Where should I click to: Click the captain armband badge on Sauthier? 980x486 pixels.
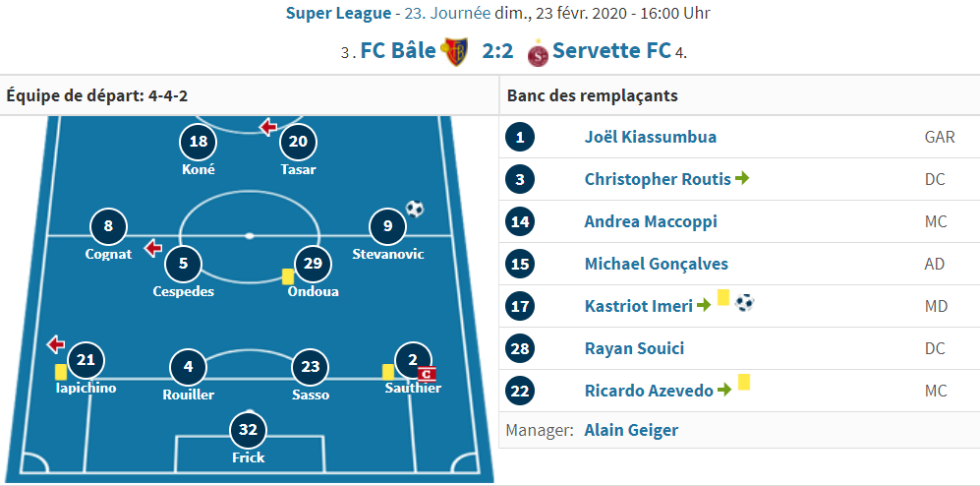[427, 374]
